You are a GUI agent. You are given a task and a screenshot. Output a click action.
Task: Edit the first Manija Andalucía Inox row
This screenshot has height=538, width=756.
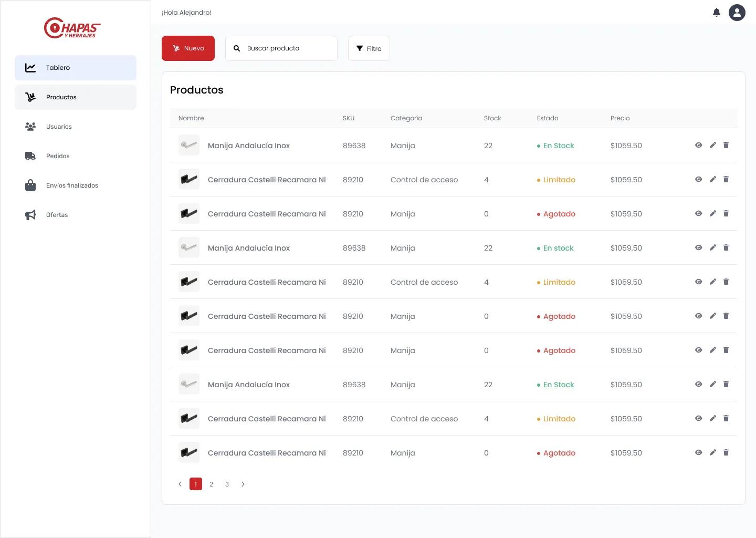tap(712, 145)
